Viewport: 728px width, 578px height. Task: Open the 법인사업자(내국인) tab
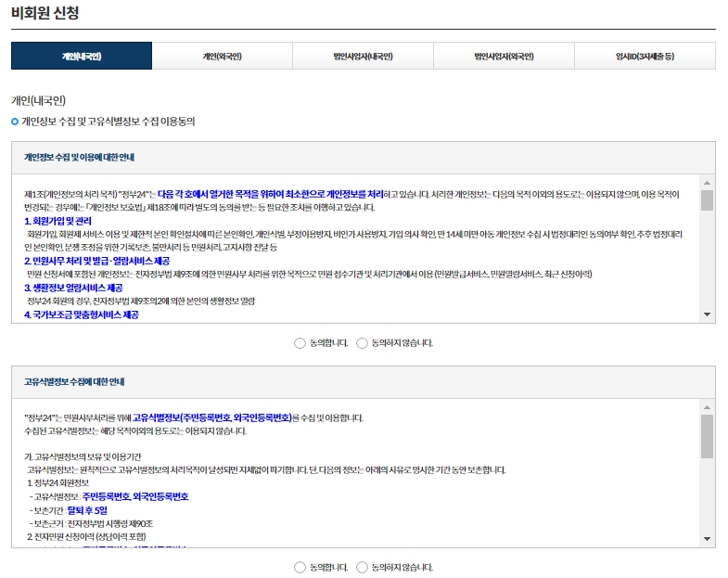pos(363,56)
